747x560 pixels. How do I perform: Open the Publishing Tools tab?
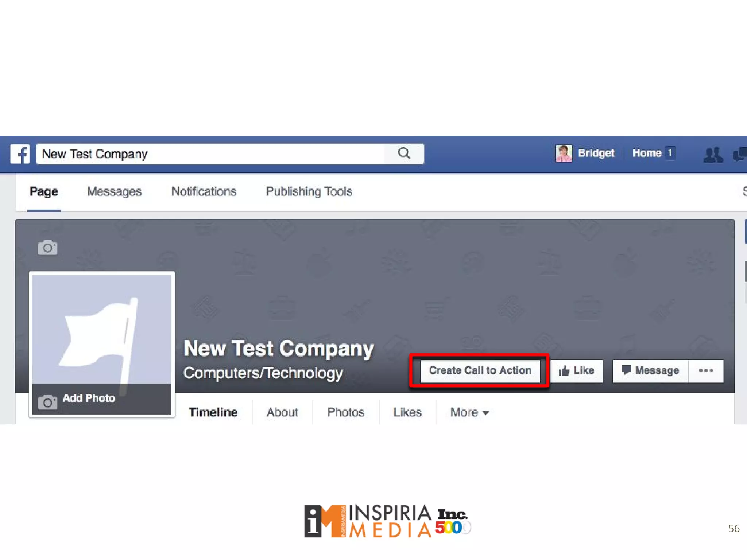[x=309, y=191]
